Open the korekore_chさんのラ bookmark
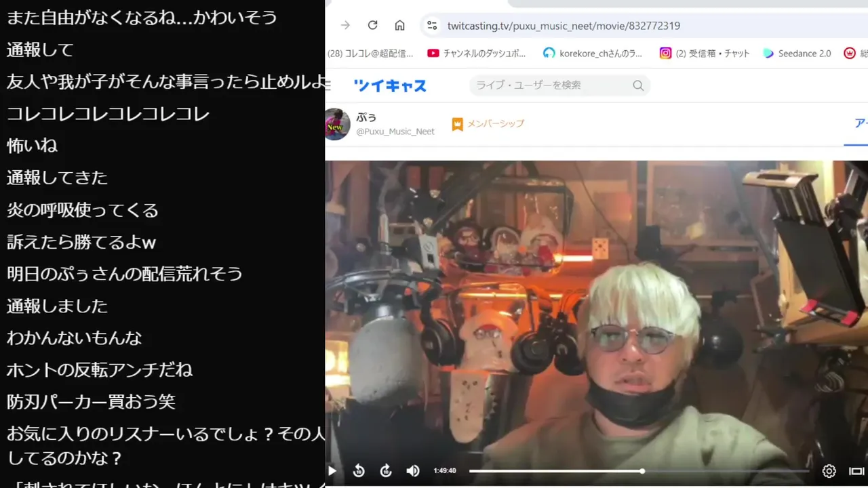The image size is (868, 488). coord(593,54)
